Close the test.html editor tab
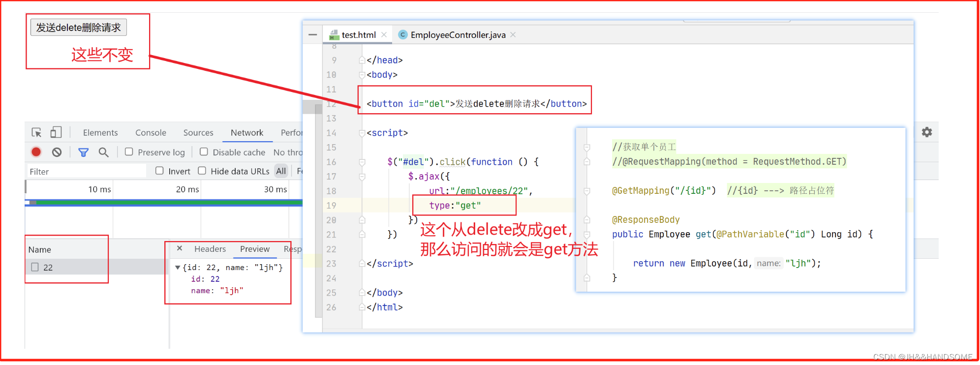Viewport: 980px width, 365px height. tap(384, 35)
